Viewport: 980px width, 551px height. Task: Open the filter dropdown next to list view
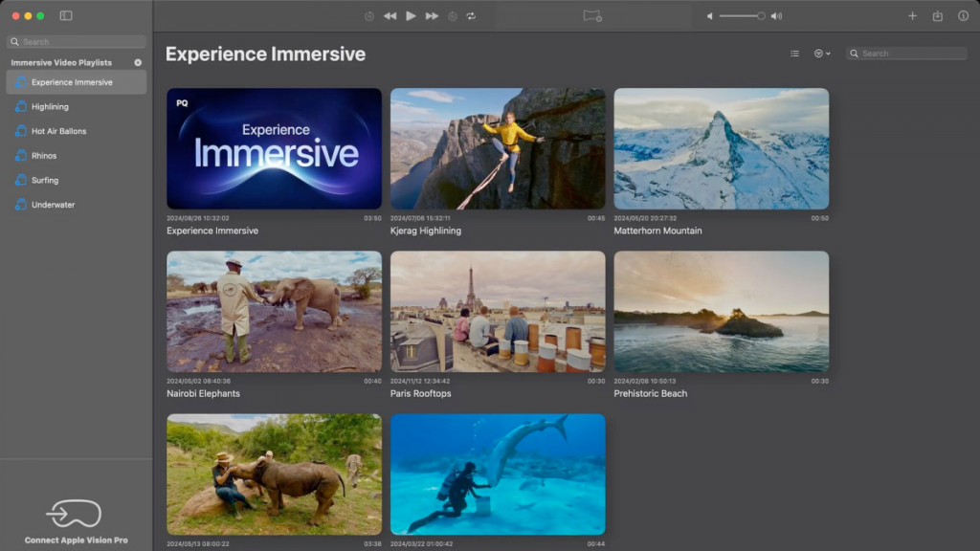tap(821, 54)
